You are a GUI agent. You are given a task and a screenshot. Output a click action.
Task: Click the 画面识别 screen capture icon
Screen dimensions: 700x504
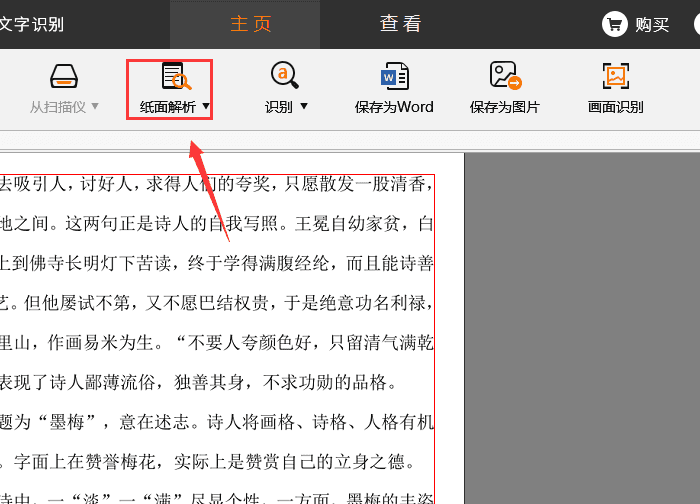[x=615, y=76]
